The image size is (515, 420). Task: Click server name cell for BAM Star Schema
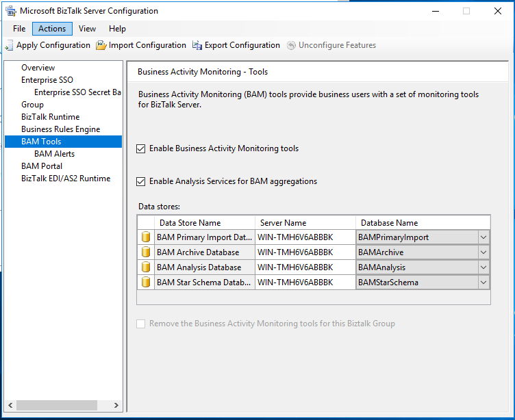[x=305, y=283]
